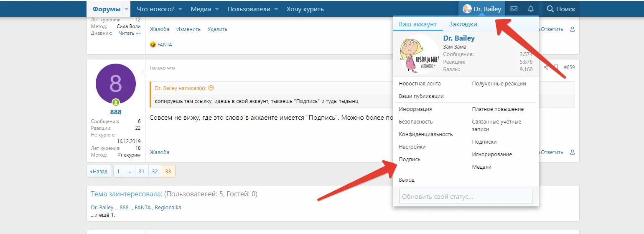The width and height of the screenshot is (644, 234).
Task: Click Ответить in _888_'s post footer
Action: pyautogui.click(x=551, y=152)
